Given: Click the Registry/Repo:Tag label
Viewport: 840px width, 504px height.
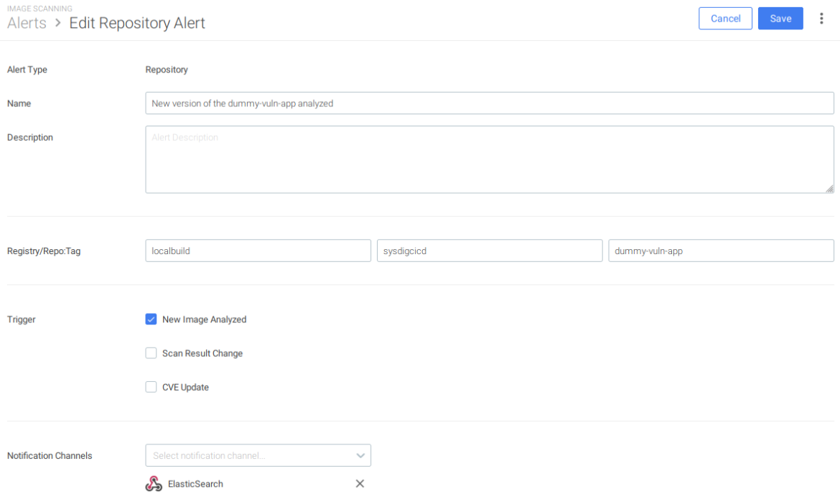Looking at the screenshot, I should pos(44,251).
